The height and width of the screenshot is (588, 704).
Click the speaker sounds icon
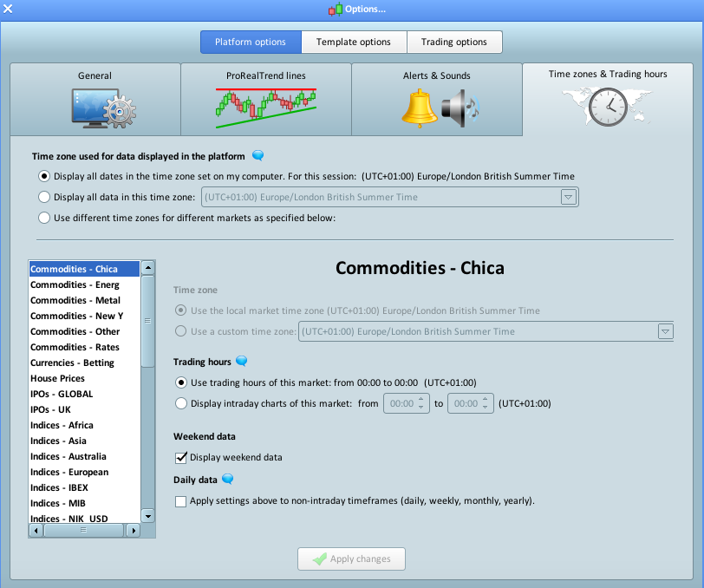(x=460, y=108)
